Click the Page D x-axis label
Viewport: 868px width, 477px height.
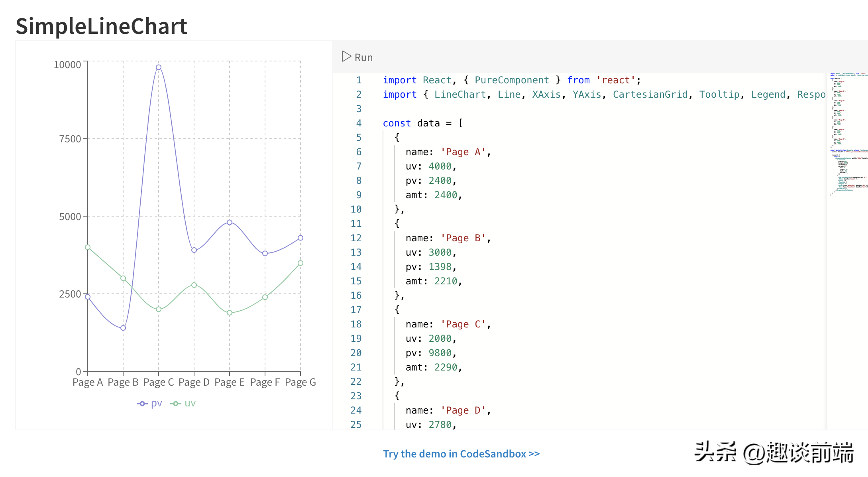coord(194,382)
